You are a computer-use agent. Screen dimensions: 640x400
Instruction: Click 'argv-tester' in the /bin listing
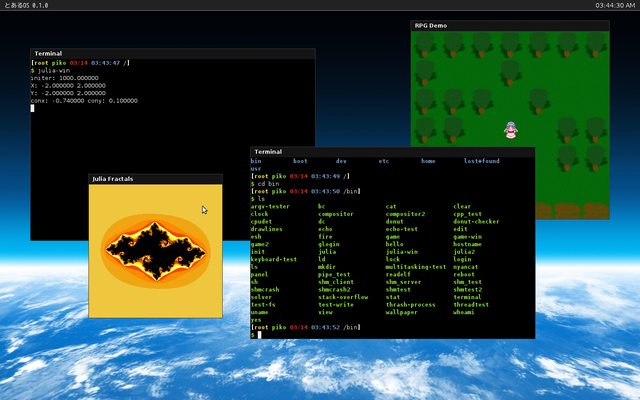point(270,207)
